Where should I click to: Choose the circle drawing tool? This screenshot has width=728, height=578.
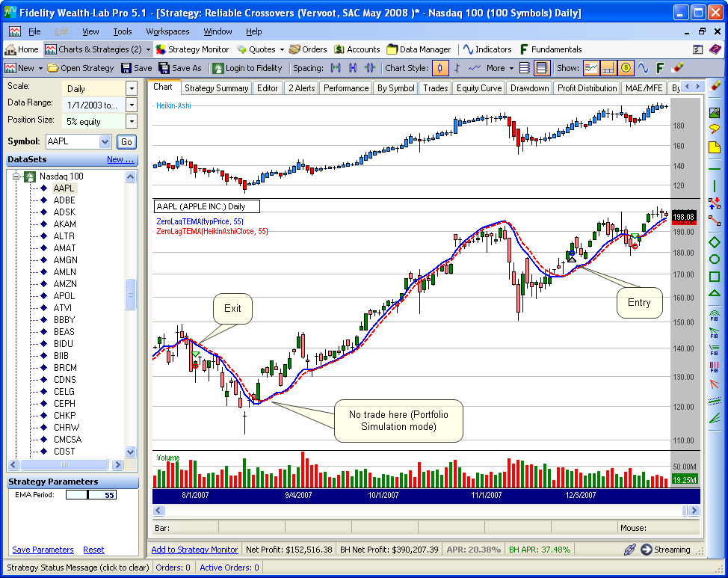pos(714,259)
